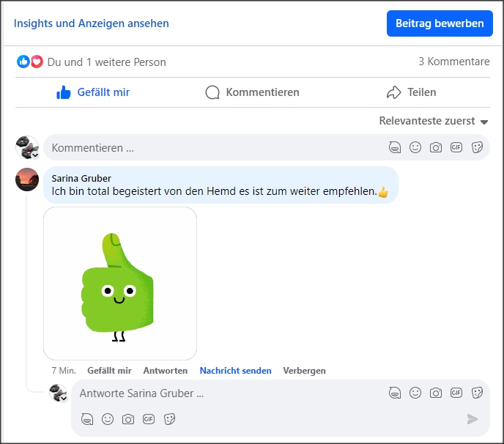Open profile switcher beside reply box
This screenshot has width=504, height=444.
point(58,393)
